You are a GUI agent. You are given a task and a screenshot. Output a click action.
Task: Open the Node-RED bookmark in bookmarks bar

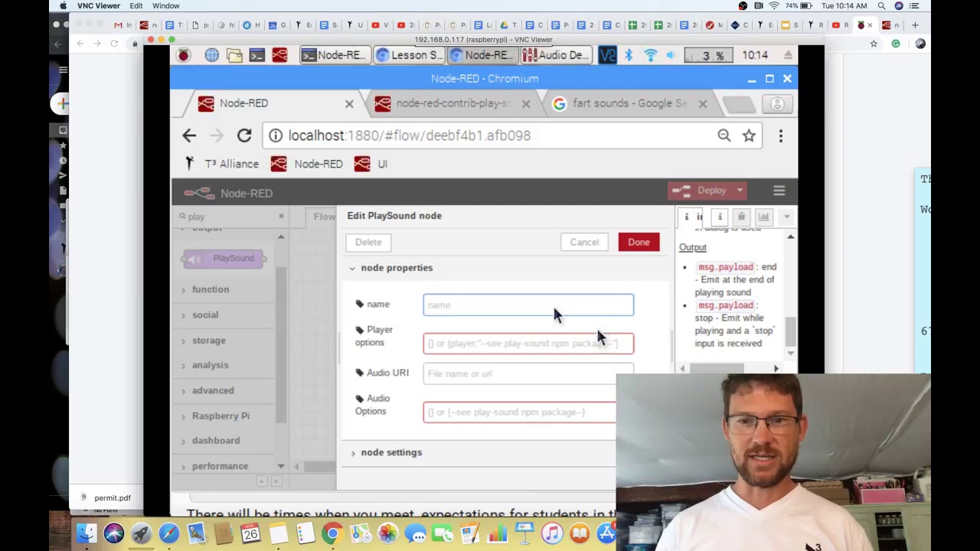[306, 164]
